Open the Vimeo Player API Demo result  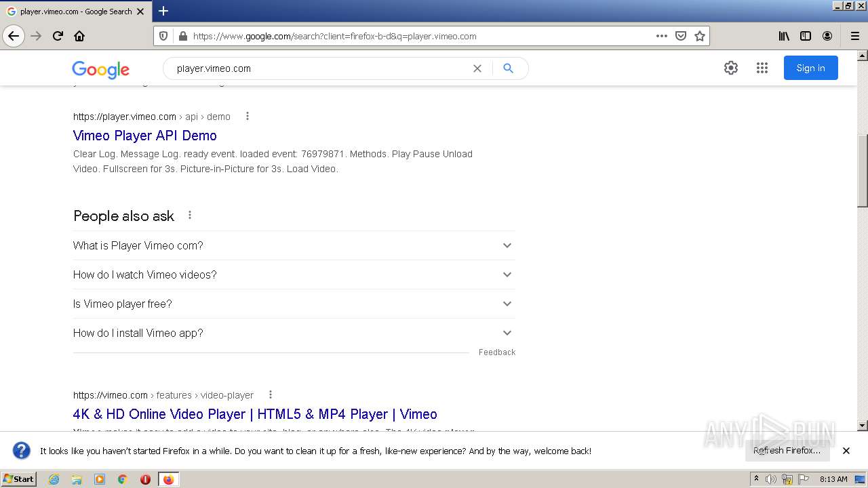click(x=145, y=136)
